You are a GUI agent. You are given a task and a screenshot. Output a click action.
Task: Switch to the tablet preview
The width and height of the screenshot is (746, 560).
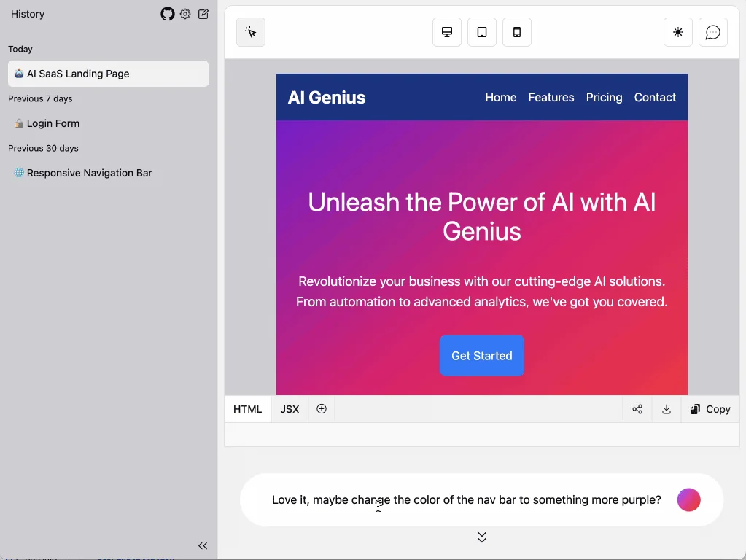pos(481,32)
